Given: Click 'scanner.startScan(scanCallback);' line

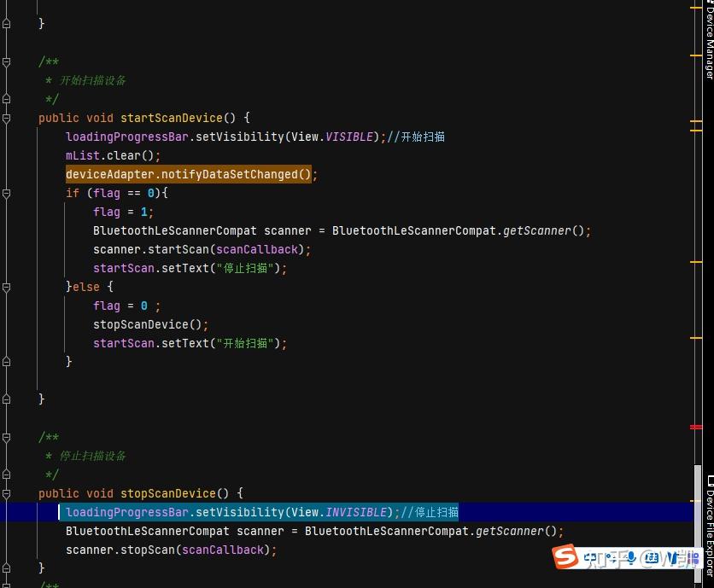Looking at the screenshot, I should click(x=202, y=249).
